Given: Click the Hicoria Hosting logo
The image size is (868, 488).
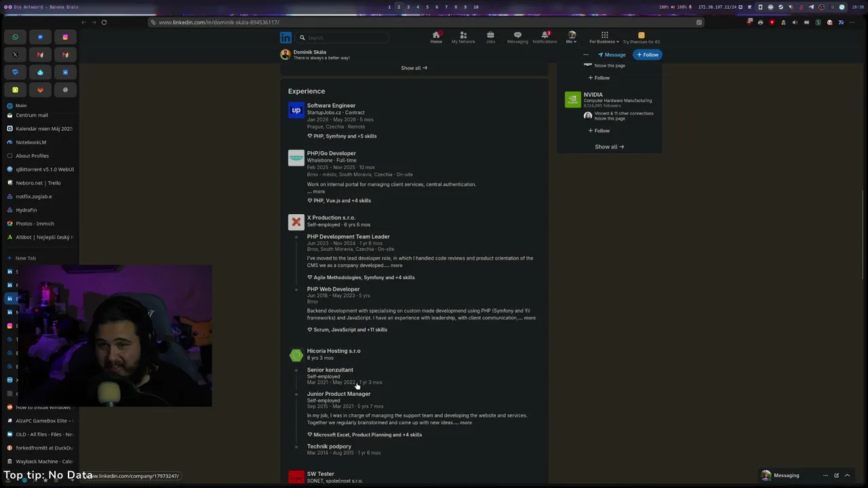Looking at the screenshot, I should pyautogui.click(x=296, y=355).
